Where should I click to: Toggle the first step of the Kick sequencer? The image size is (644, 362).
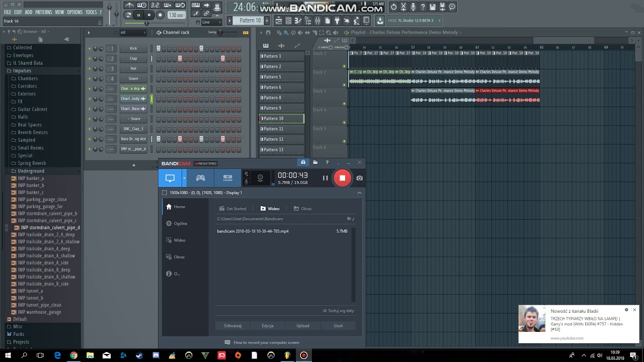[x=158, y=49]
